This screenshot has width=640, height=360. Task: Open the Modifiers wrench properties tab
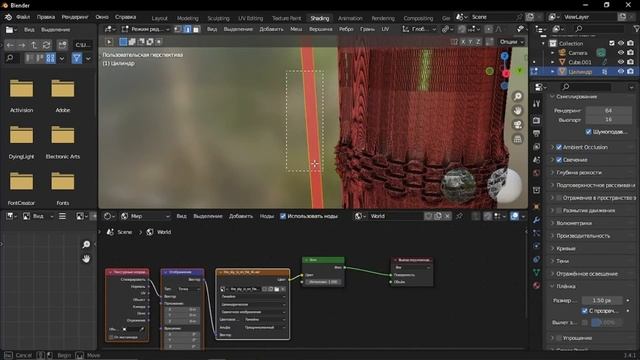pos(536,220)
